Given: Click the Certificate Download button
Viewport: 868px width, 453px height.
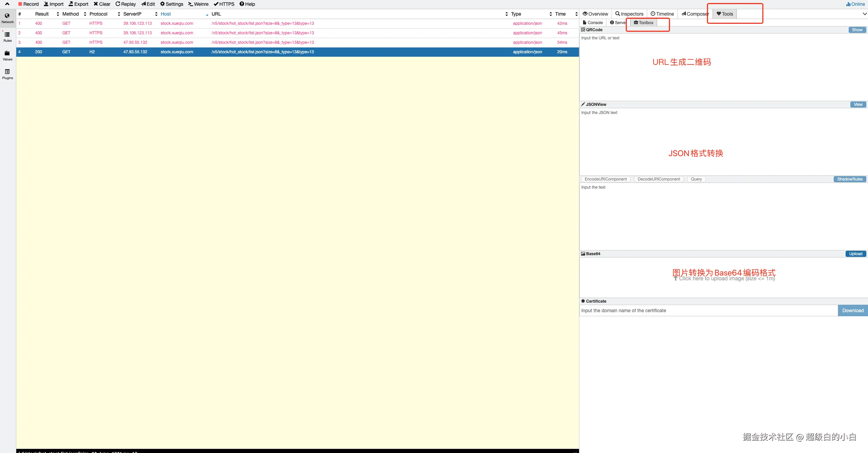Looking at the screenshot, I should (853, 310).
